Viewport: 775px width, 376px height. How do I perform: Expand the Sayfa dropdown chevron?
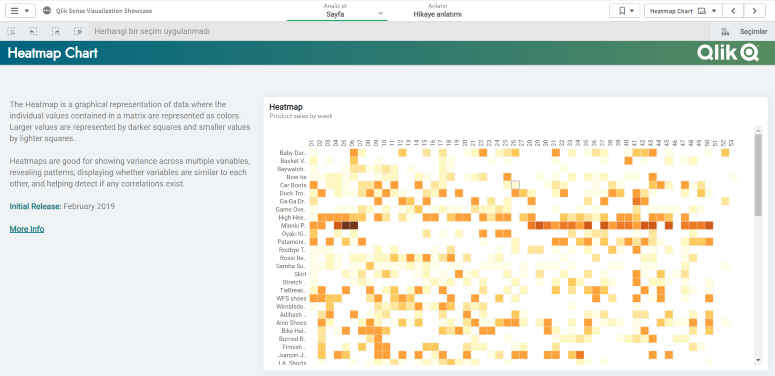[380, 13]
